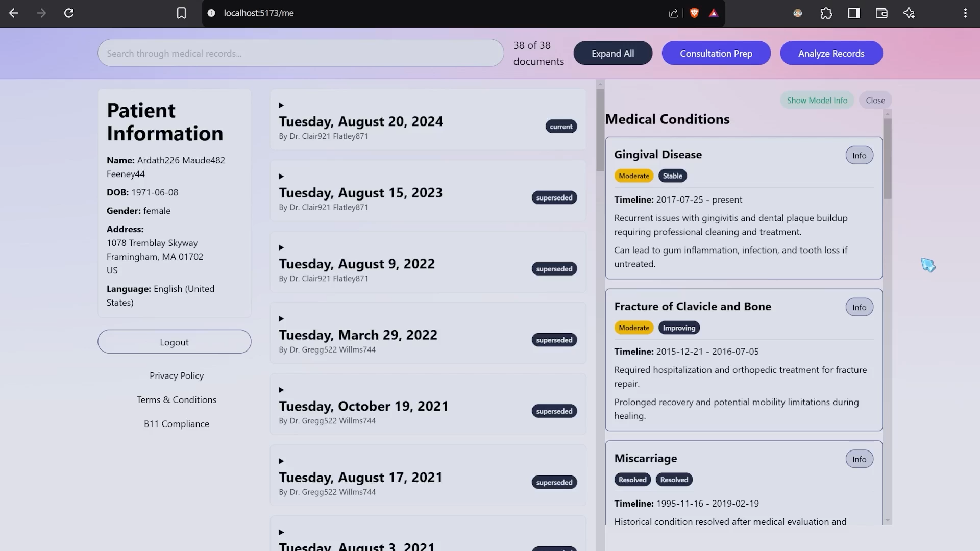Open the extensions puzzle icon
Image resolution: width=980 pixels, height=551 pixels.
826,13
